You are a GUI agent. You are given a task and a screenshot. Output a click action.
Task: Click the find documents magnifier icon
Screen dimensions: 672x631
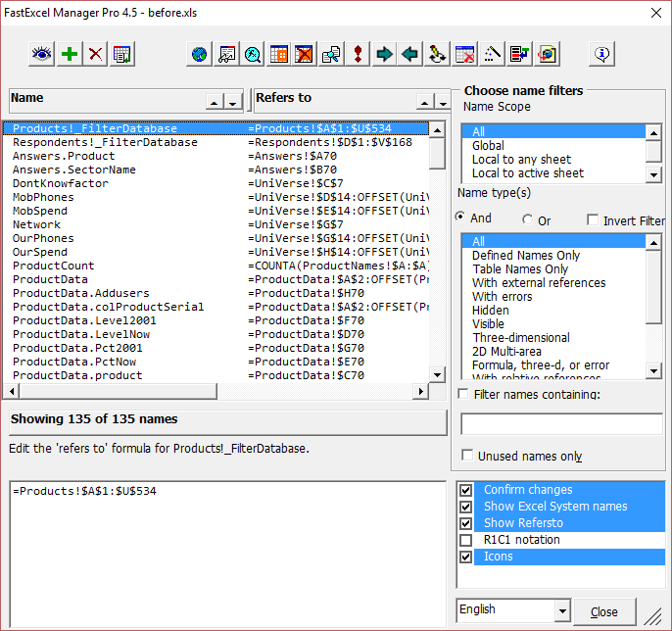[x=331, y=54]
